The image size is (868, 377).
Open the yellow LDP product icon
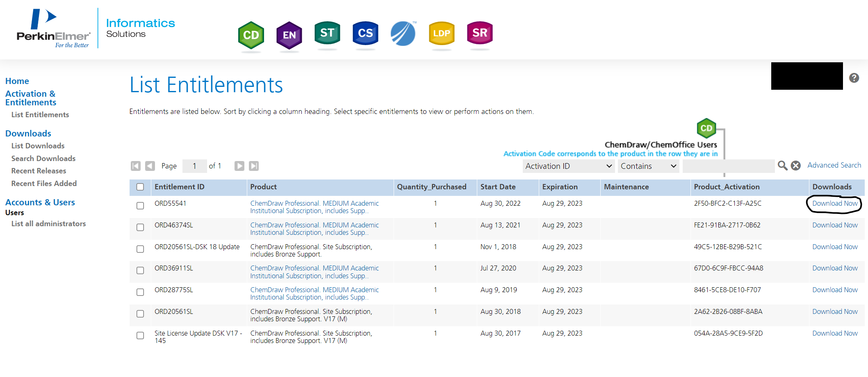(x=442, y=33)
